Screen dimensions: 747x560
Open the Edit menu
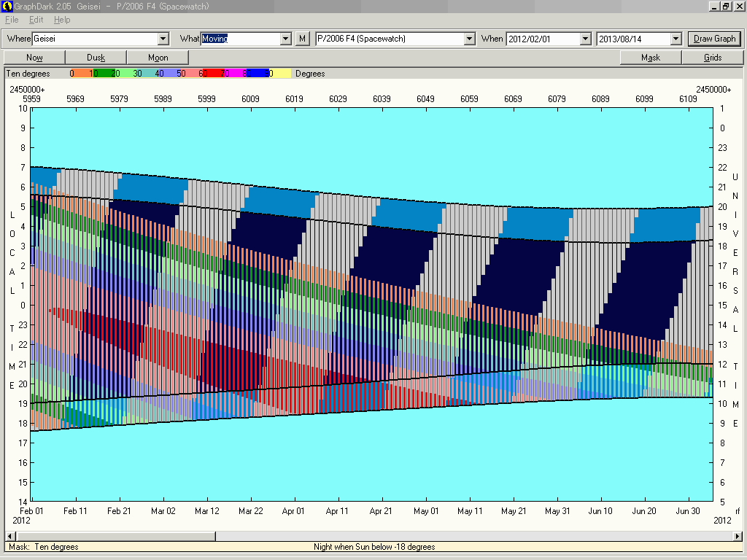(36, 20)
